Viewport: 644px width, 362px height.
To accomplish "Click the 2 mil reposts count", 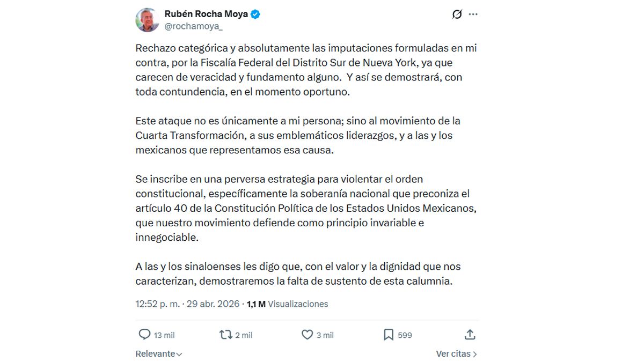I will (x=244, y=335).
